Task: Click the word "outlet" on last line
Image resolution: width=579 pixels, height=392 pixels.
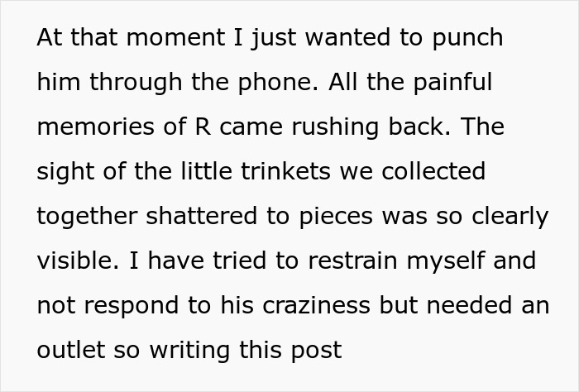Action: (71, 351)
